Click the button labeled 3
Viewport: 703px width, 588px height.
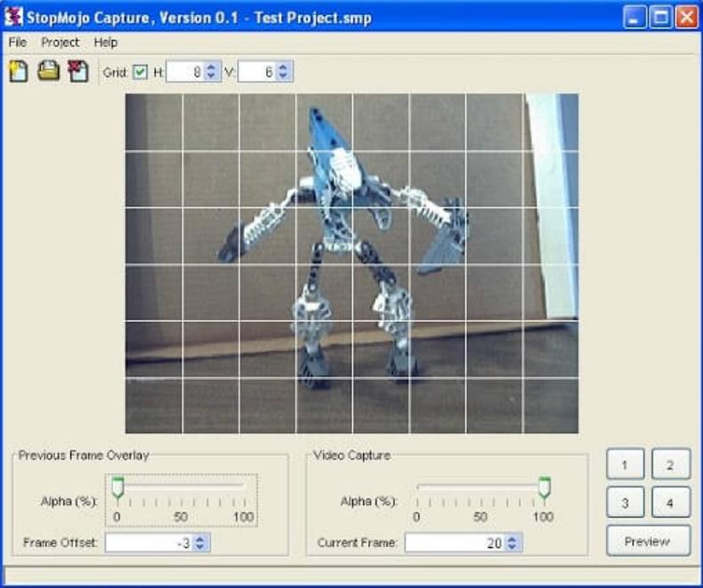coord(625,503)
